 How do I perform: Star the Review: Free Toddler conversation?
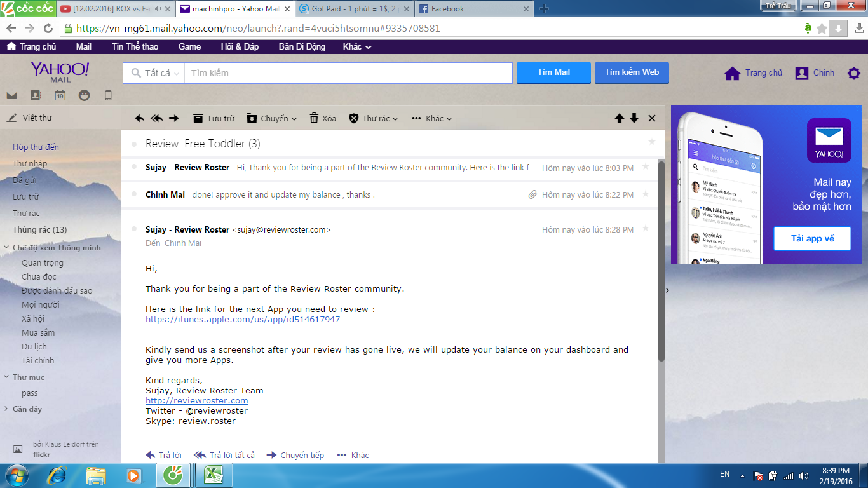pos(651,142)
